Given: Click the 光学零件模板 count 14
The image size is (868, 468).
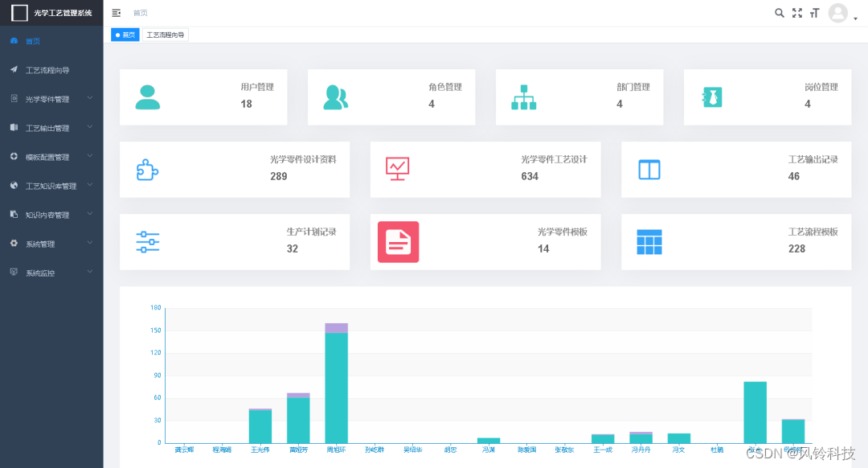Looking at the screenshot, I should [543, 248].
